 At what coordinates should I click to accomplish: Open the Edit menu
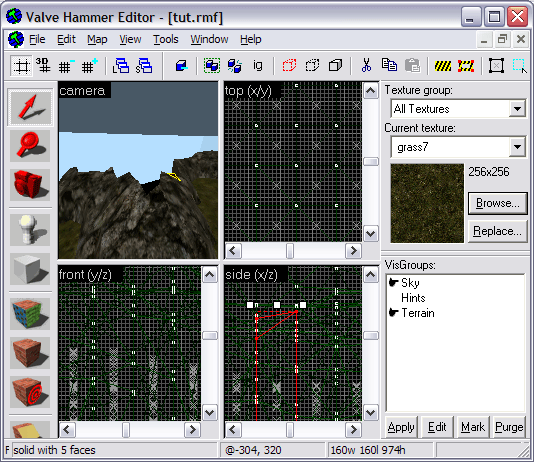coord(66,39)
